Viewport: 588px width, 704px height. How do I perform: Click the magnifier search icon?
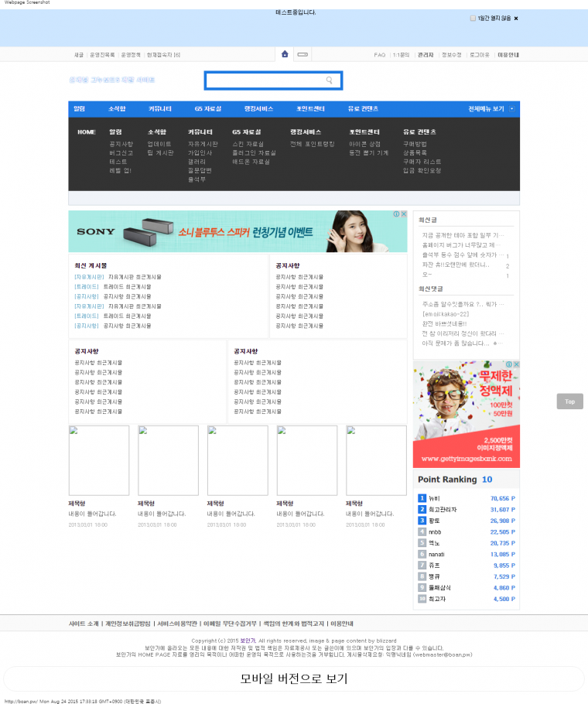pyautogui.click(x=330, y=80)
